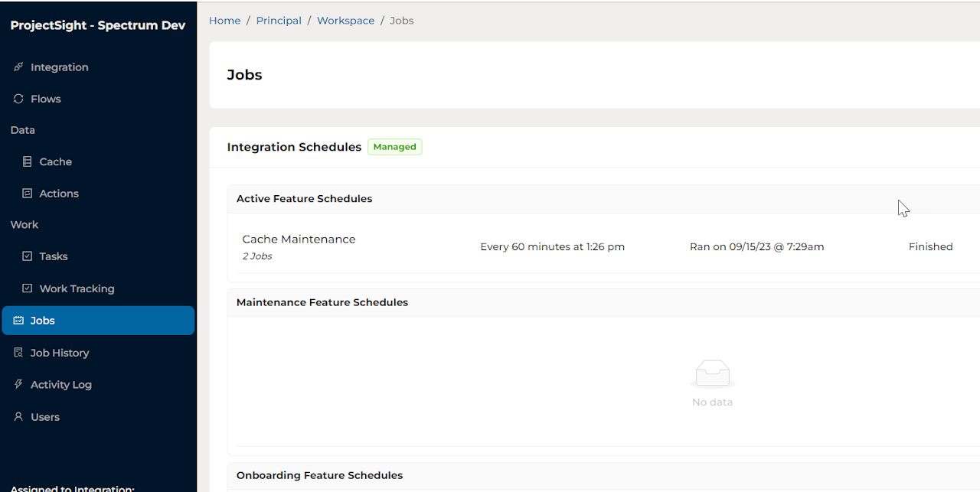Screen dimensions: 980x492
Task: Click the Workspace breadcrumb link
Action: click(345, 21)
